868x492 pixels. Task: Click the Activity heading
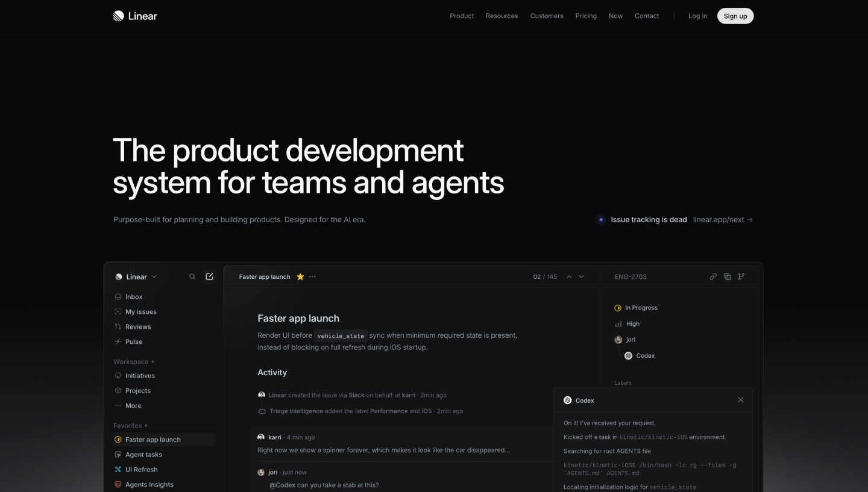pyautogui.click(x=272, y=373)
